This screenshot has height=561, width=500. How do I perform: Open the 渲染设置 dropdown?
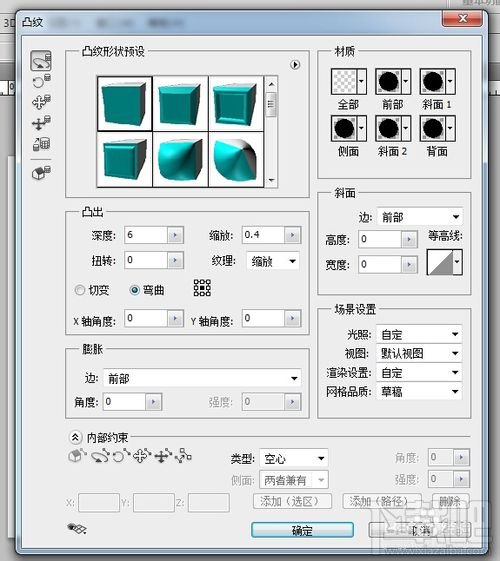click(419, 373)
